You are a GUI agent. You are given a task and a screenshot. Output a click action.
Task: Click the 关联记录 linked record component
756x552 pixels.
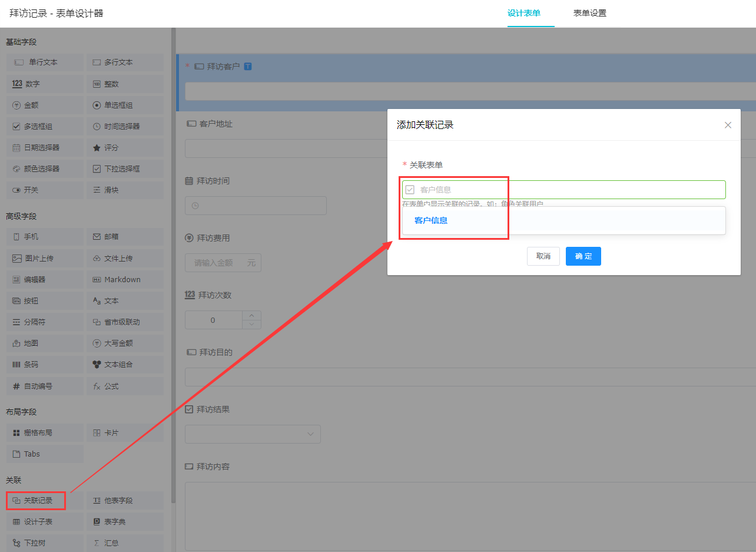point(45,500)
